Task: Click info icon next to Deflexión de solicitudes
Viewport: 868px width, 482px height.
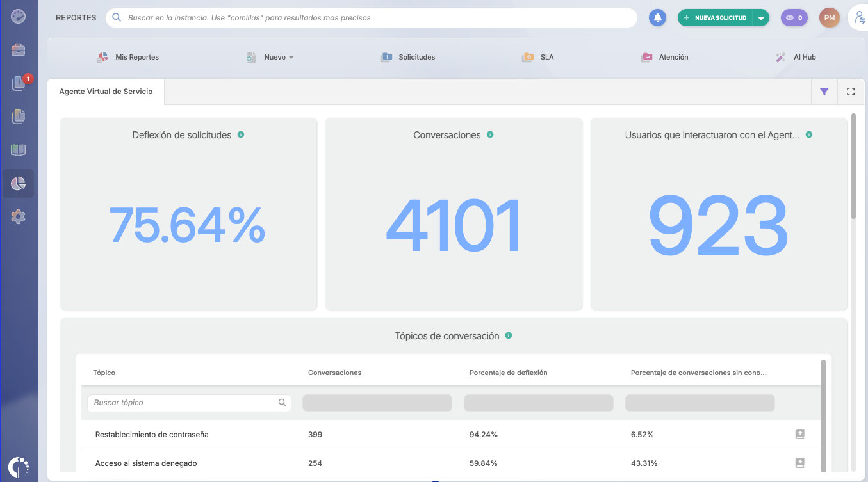Action: point(241,134)
